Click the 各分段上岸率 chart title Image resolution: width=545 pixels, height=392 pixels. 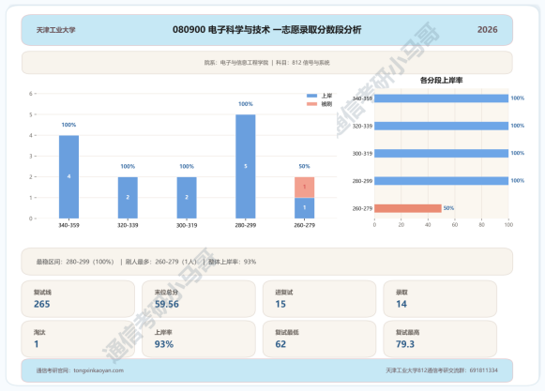tap(442, 81)
